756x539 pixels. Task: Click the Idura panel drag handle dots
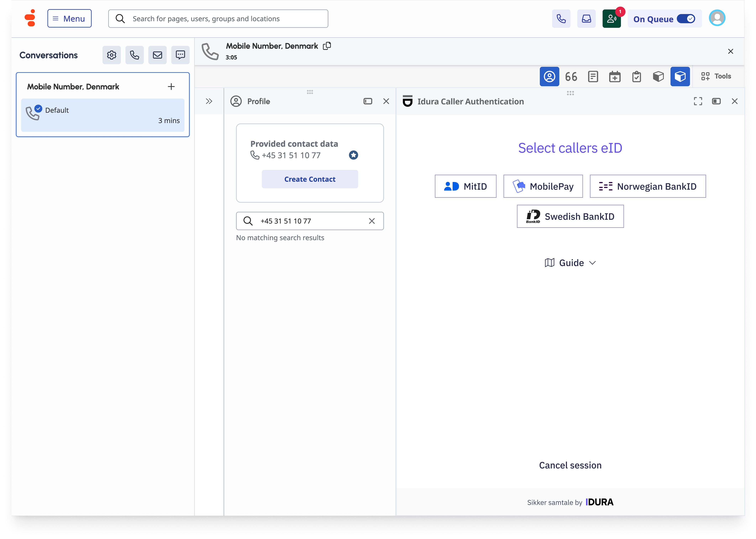[x=570, y=93]
